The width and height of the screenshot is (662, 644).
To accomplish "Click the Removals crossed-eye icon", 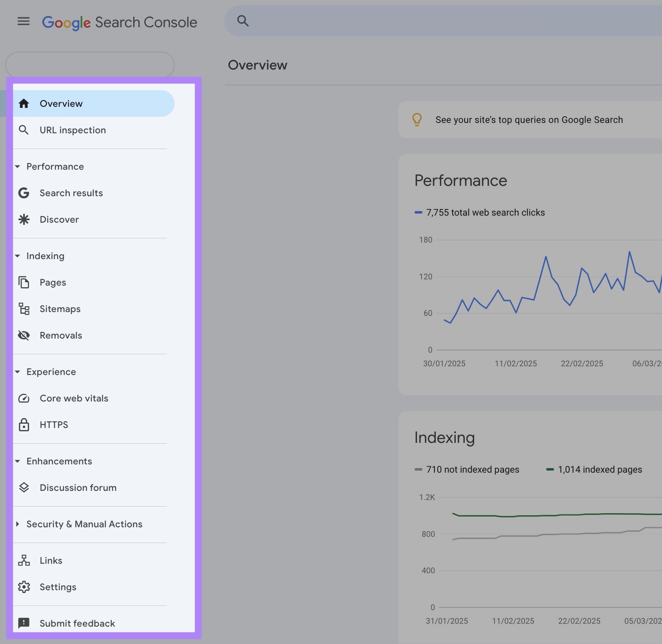I will pos(24,335).
